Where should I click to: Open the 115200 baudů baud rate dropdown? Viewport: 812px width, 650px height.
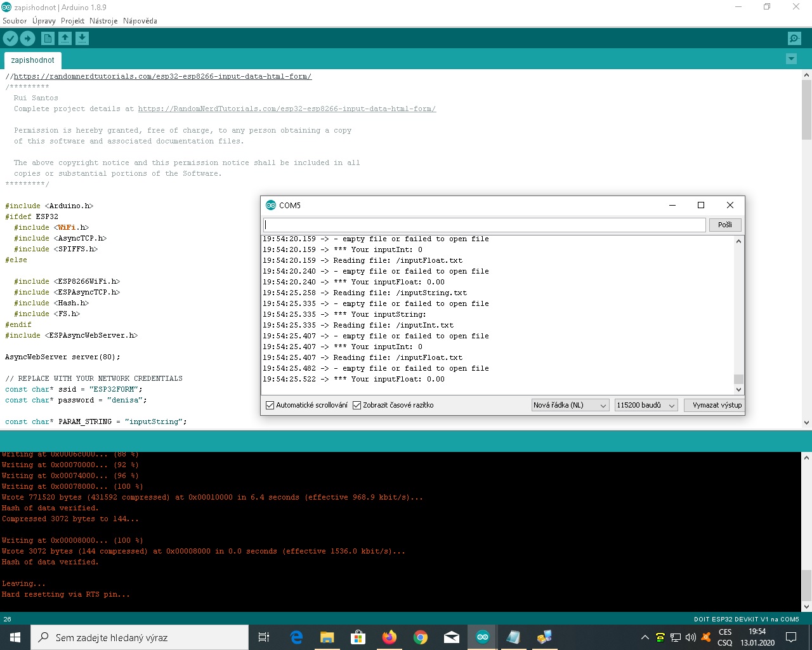coord(645,405)
